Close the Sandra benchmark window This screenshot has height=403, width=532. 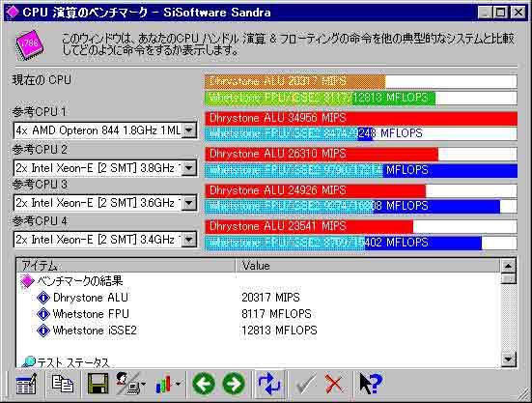tap(518, 13)
